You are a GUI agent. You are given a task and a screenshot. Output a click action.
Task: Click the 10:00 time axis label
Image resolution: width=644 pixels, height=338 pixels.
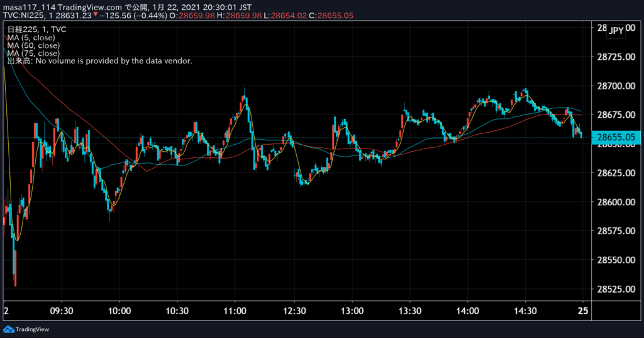click(x=119, y=311)
